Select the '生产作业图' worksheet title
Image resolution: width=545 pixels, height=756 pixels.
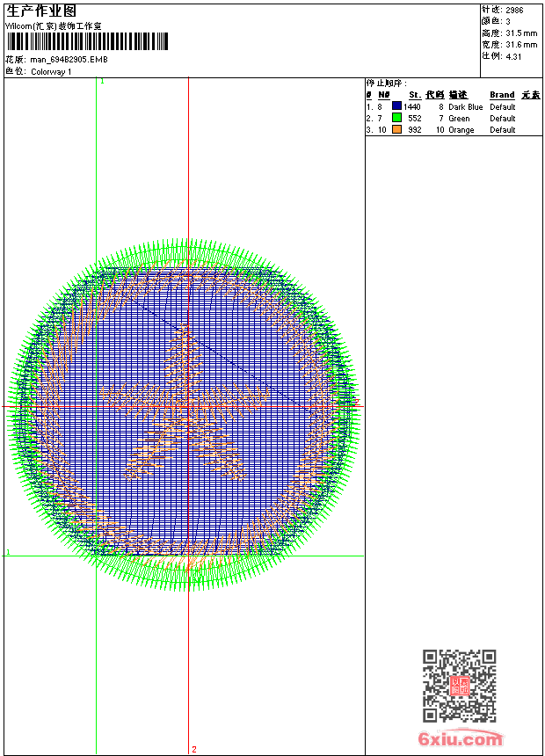click(x=41, y=11)
